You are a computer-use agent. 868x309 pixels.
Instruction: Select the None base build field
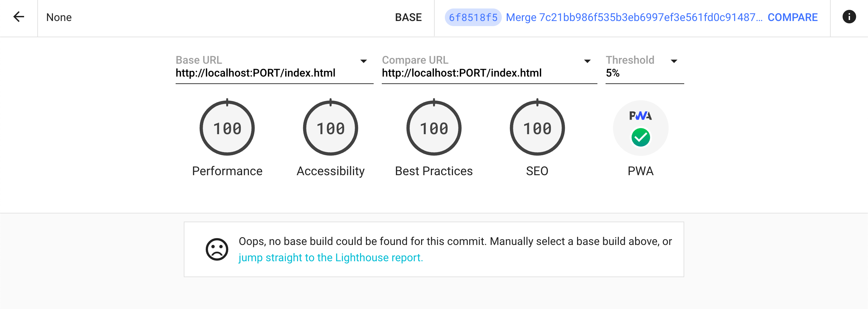(59, 17)
